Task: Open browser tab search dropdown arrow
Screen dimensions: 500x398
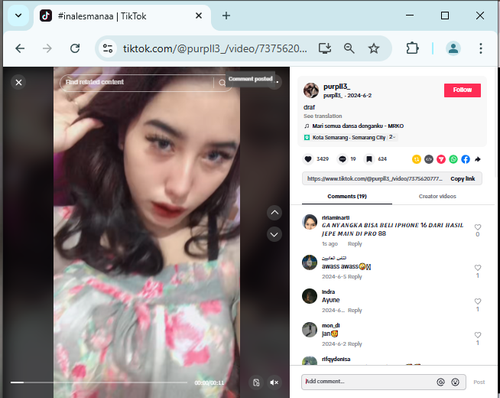Action: [18, 15]
